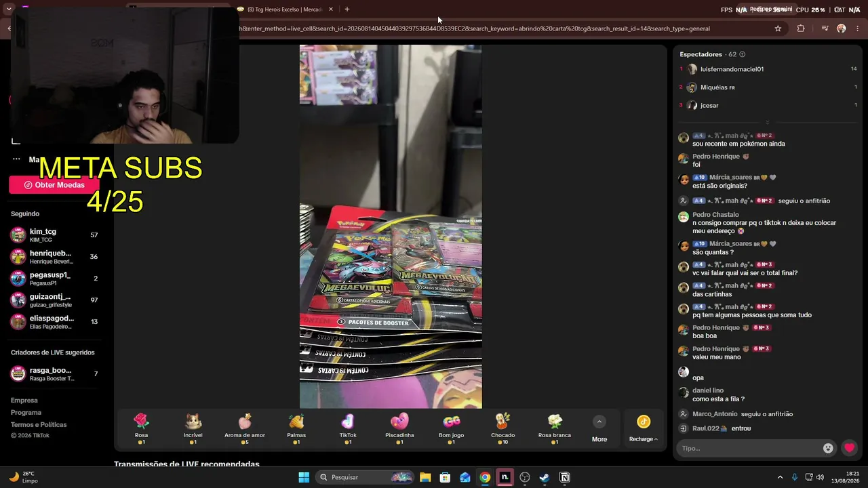Send the Piscadinha heart gift
The image size is (868, 488).
(399, 428)
